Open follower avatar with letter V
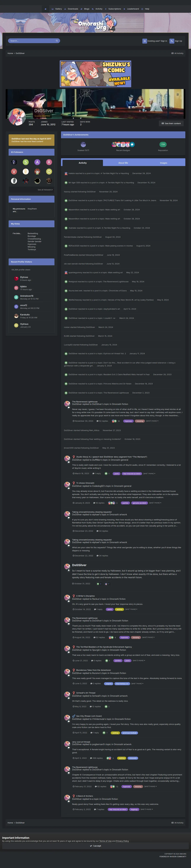 click(x=14, y=172)
